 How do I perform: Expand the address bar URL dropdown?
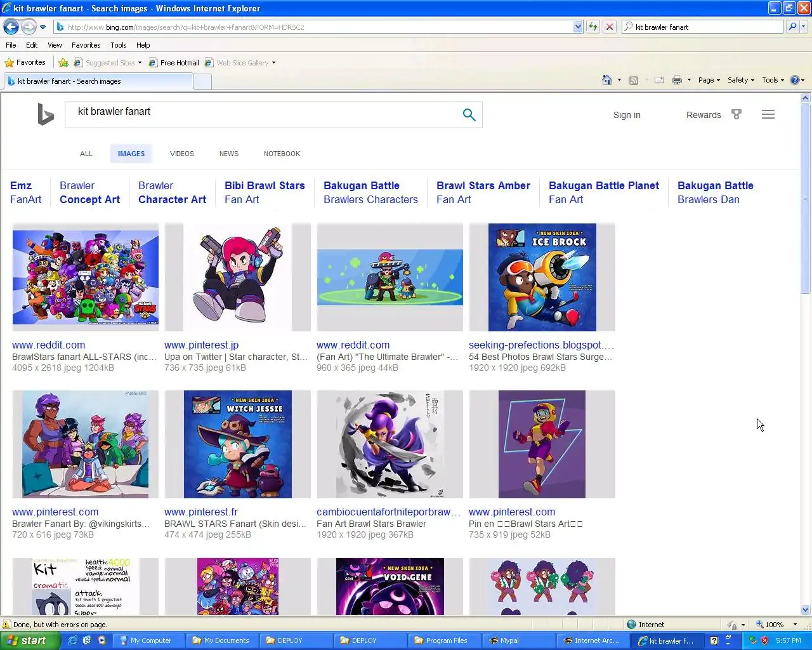point(578,27)
